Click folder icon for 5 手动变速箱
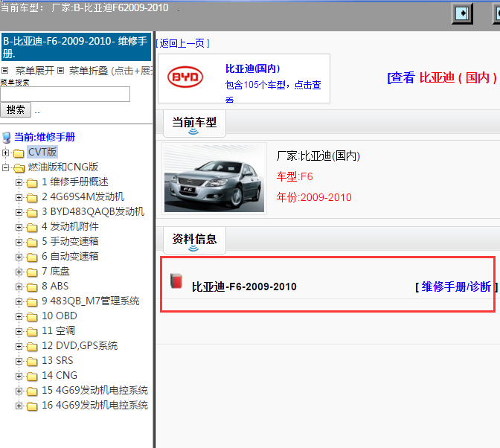Viewport: 500px width, 448px height. [x=32, y=243]
